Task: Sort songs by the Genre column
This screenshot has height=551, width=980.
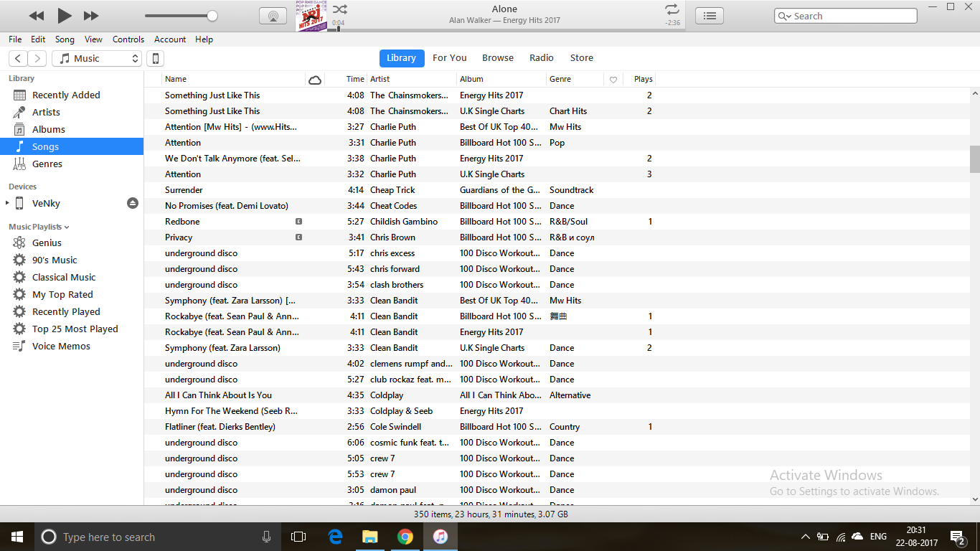Action: [x=575, y=79]
